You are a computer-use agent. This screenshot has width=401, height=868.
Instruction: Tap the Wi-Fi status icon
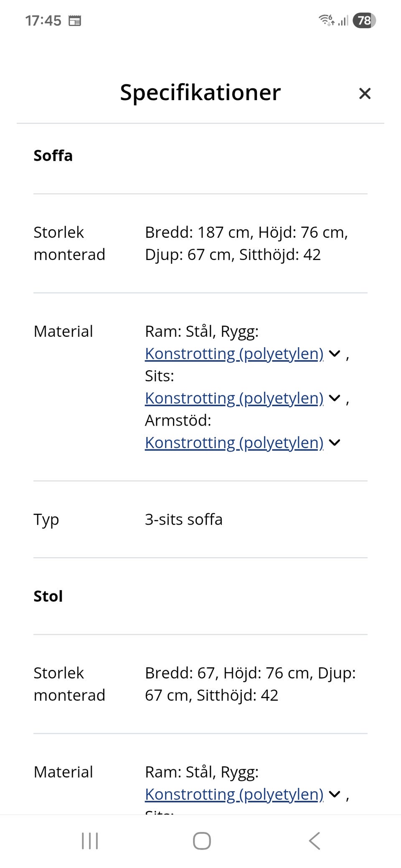[327, 20]
